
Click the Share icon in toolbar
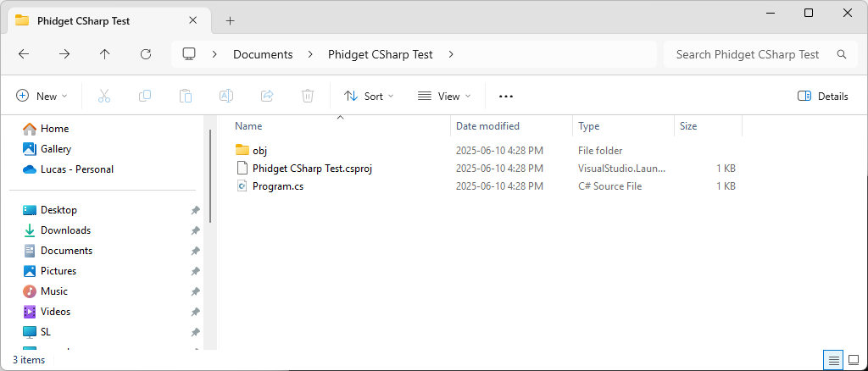coord(267,97)
